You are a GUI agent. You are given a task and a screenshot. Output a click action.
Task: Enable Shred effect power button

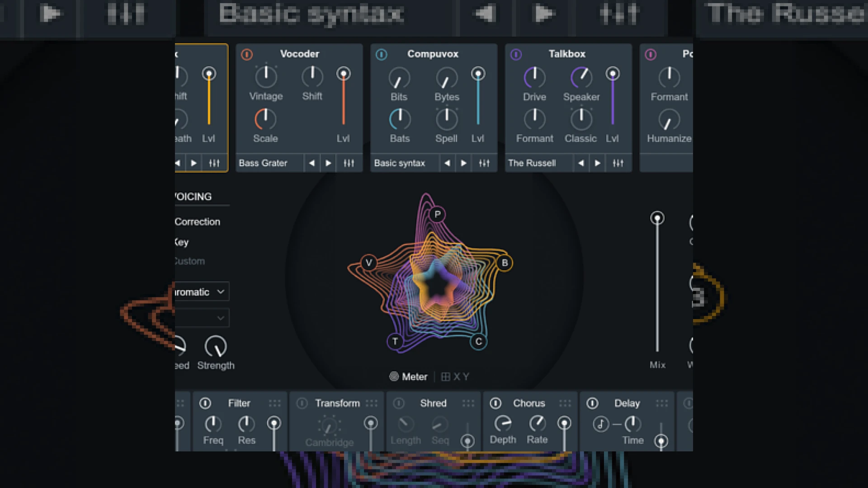click(x=399, y=403)
